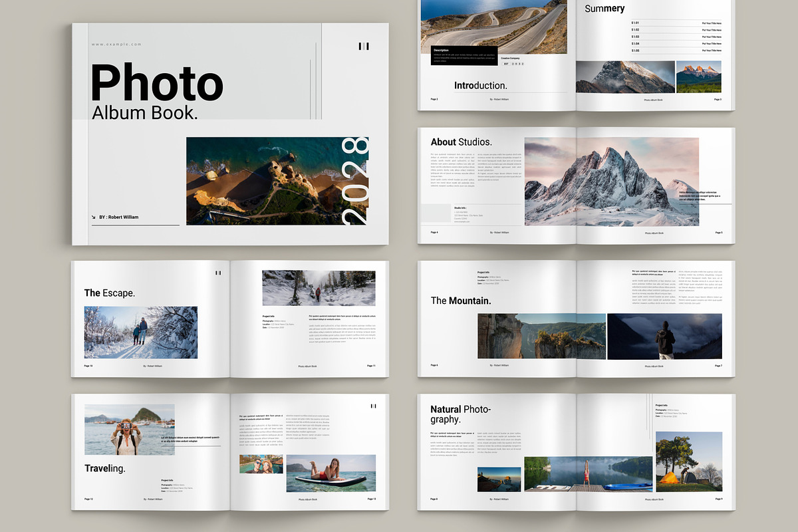
Task: Click the vertical '2028' cover text
Action: 354,180
